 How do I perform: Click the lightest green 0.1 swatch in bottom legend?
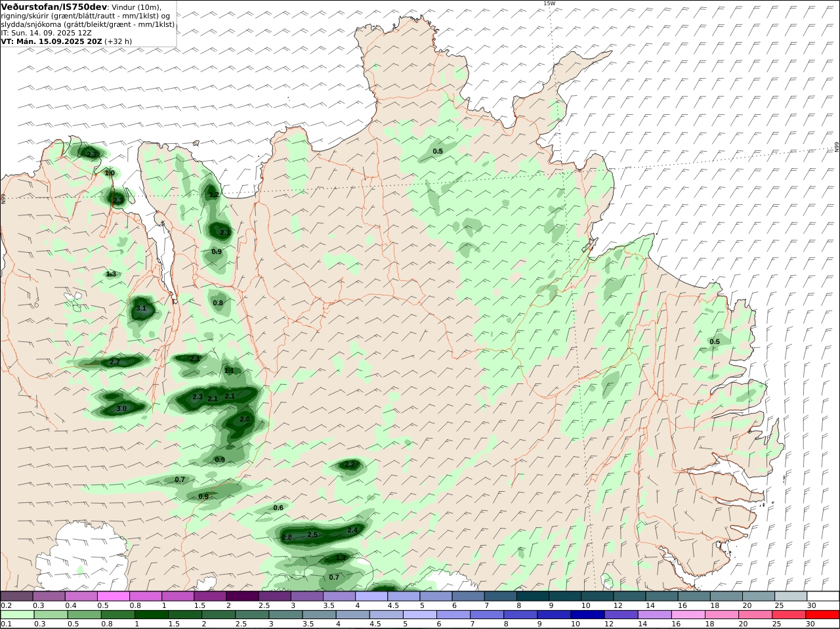[x=17, y=615]
